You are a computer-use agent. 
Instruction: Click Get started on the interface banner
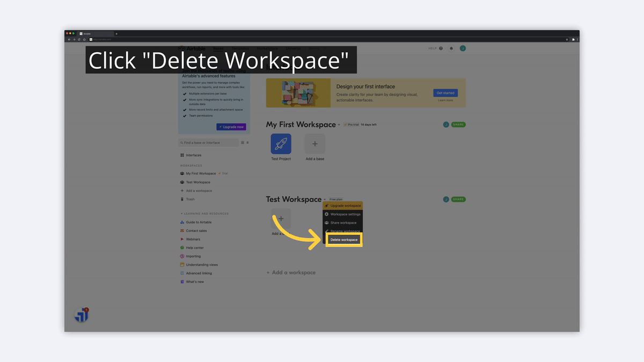445,93
